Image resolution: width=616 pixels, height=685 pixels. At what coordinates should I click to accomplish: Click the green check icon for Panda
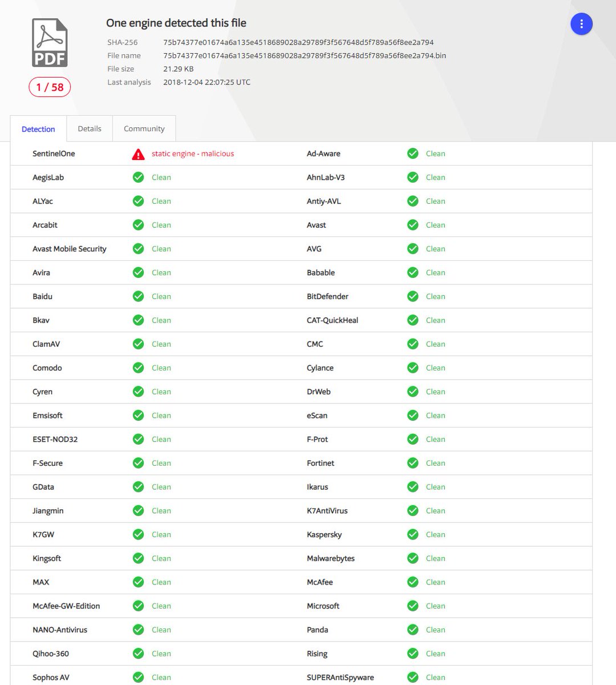pyautogui.click(x=412, y=630)
